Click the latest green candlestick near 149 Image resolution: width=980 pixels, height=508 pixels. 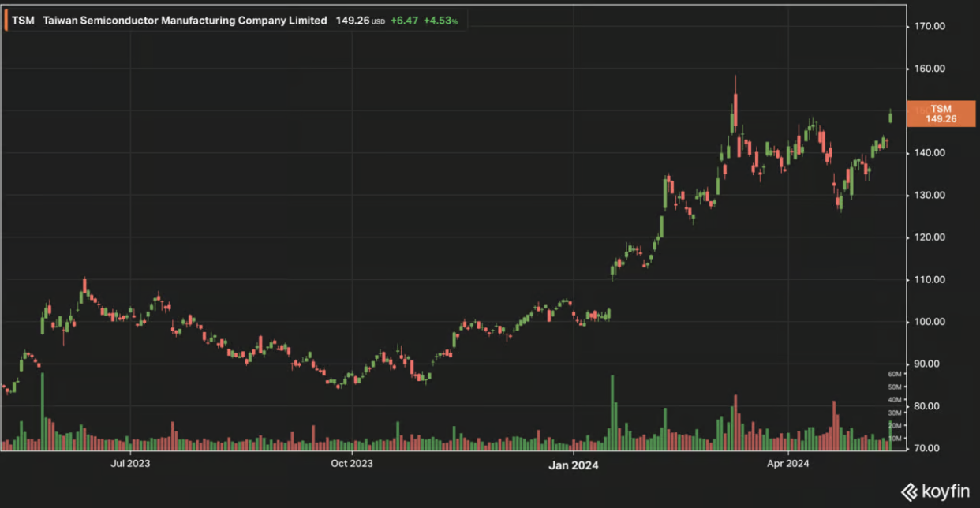(890, 117)
